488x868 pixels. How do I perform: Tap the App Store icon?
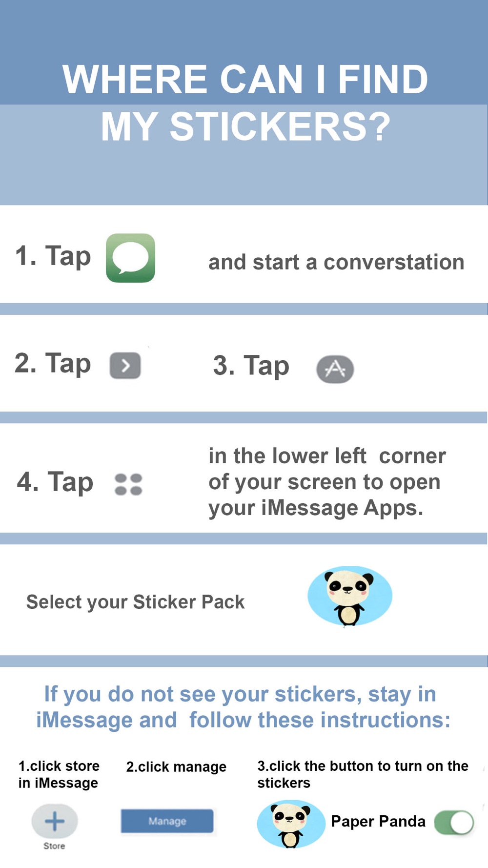pos(335,369)
